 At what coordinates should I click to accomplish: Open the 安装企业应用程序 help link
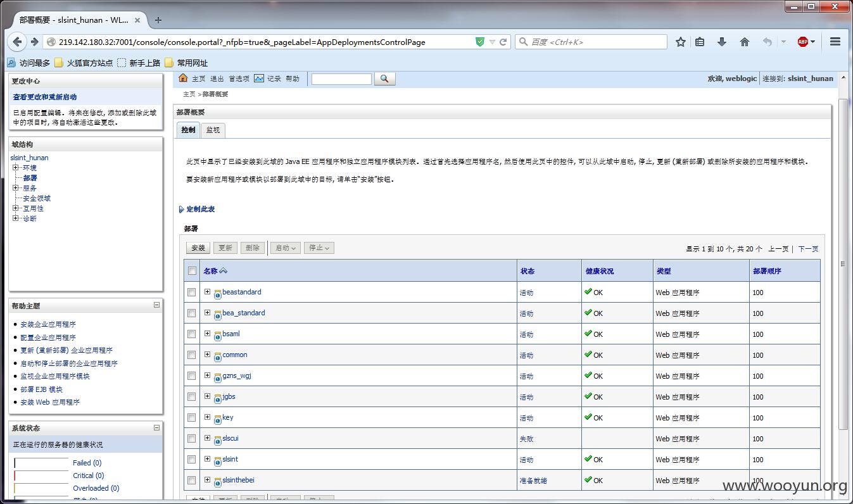point(48,324)
